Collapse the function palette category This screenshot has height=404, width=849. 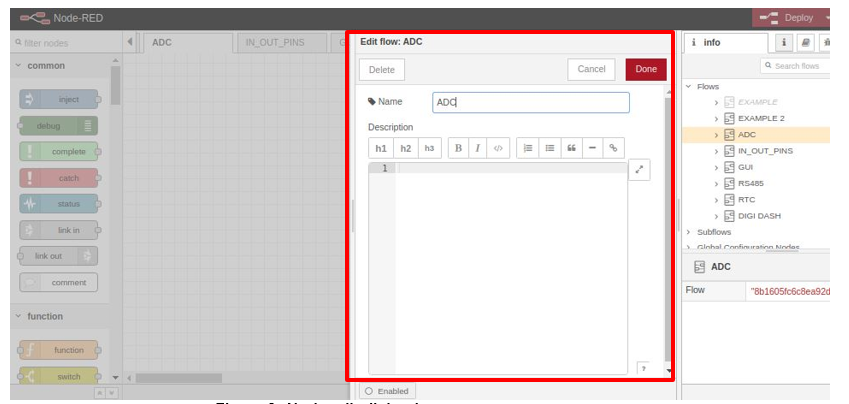[x=18, y=317]
